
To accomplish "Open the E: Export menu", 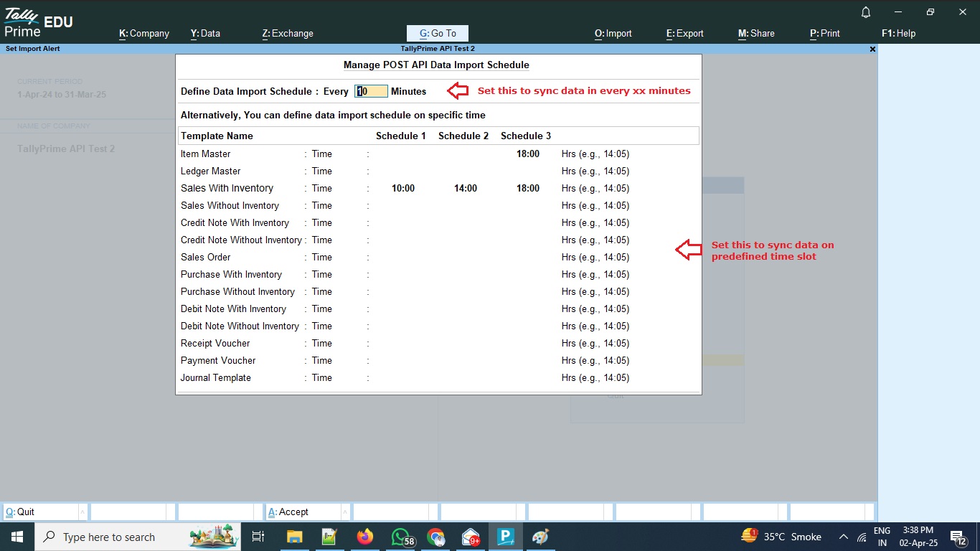I will coord(685,33).
